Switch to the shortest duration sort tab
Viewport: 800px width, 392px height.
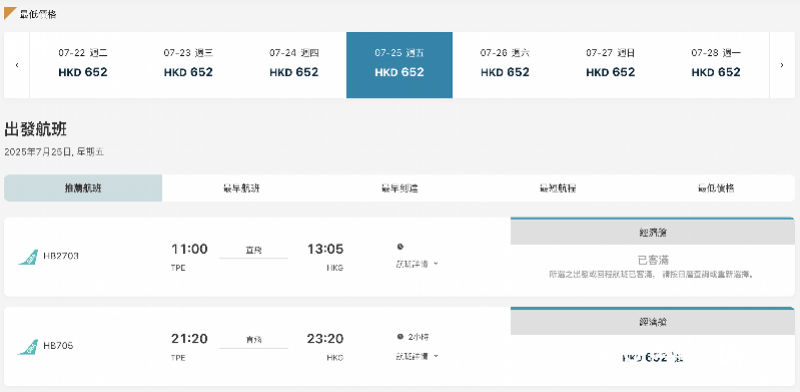coord(558,188)
